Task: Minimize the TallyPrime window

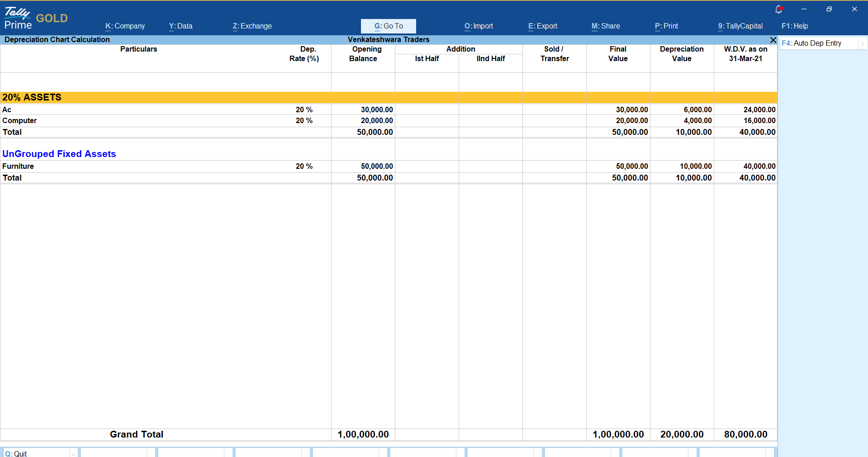Action: pyautogui.click(x=804, y=9)
